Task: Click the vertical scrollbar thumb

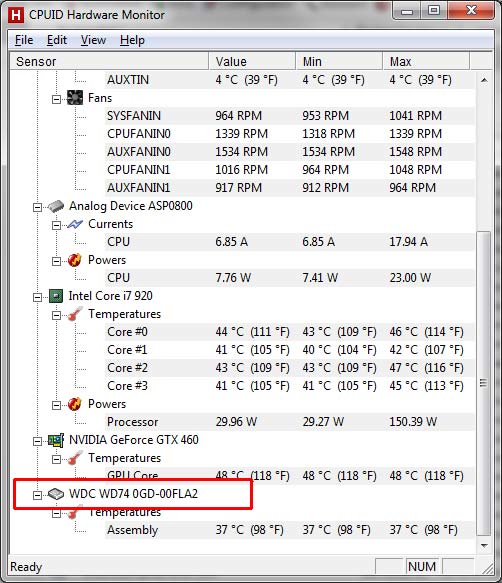Action: pyautogui.click(x=483, y=383)
